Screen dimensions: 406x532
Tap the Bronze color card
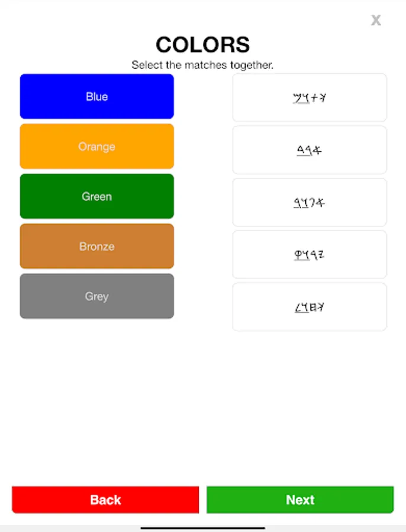pyautogui.click(x=96, y=246)
